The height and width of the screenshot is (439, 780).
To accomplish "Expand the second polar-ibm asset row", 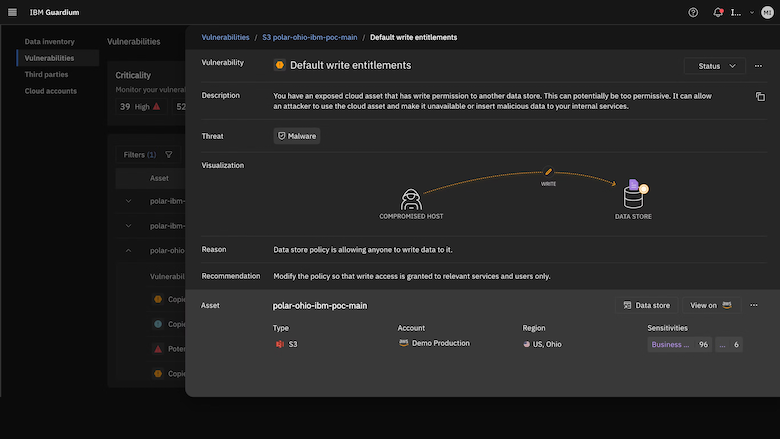I will (x=128, y=226).
